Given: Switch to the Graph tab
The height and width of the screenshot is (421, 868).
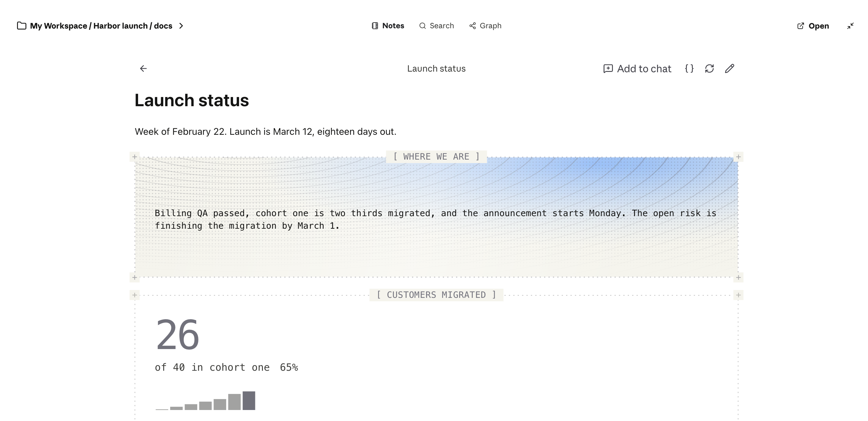Looking at the screenshot, I should pos(485,26).
